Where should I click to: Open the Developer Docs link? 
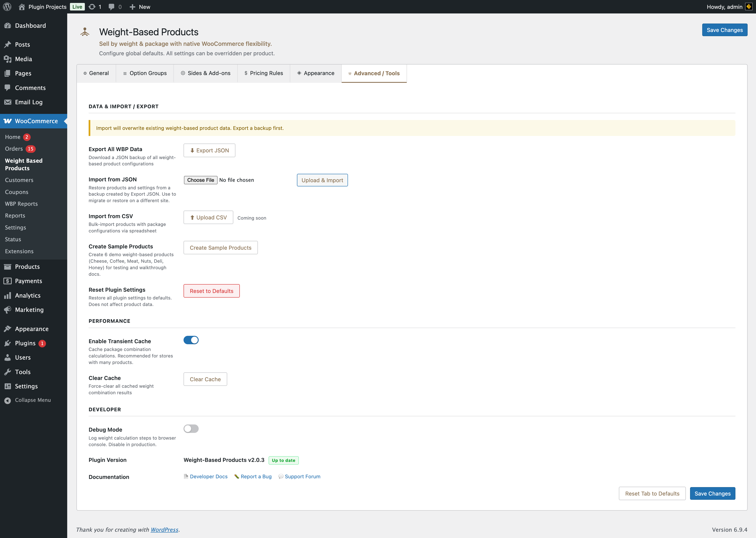point(209,476)
